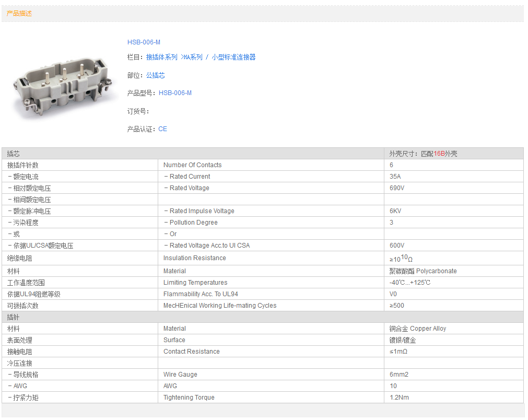The image size is (528, 420).
Task: Click the 公插芯 part link
Action: tap(155, 76)
